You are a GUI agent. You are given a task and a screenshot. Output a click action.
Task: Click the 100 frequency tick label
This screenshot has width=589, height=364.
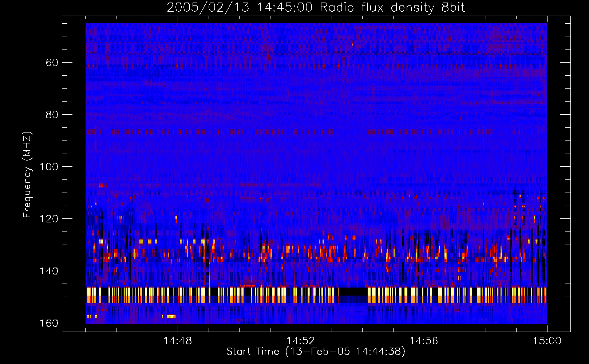pyautogui.click(x=49, y=167)
